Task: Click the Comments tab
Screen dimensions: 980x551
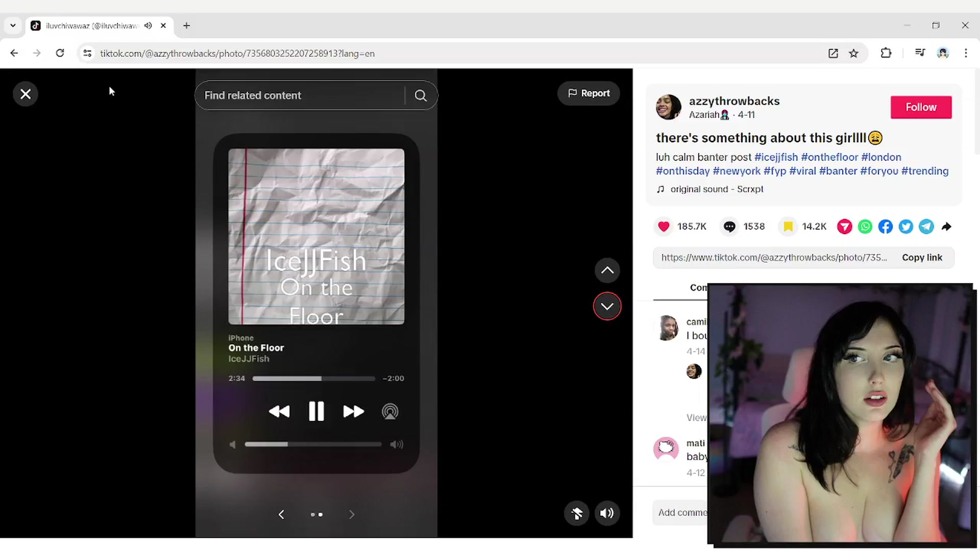Action: (x=698, y=288)
